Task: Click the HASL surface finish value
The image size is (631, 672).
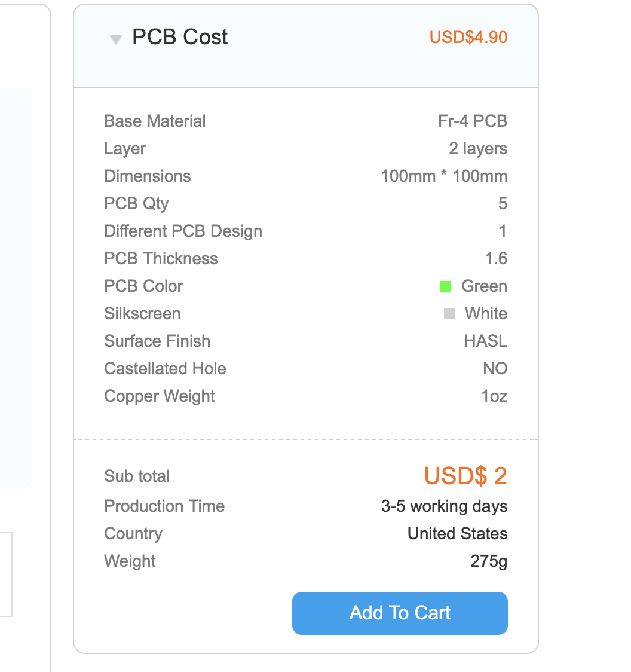Action: point(486,341)
